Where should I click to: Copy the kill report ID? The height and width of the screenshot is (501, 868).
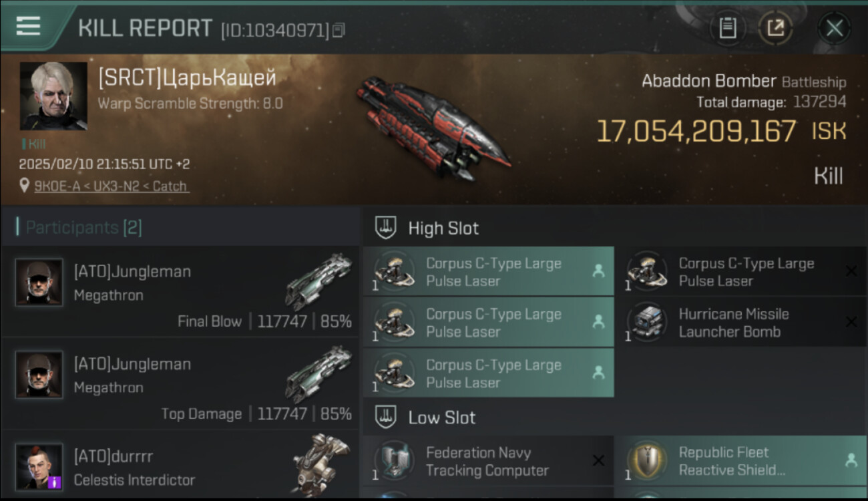pos(339,30)
